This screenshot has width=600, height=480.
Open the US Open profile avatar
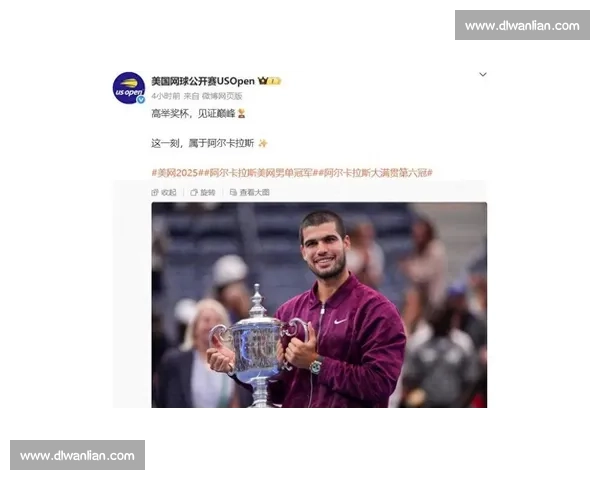pos(129,88)
